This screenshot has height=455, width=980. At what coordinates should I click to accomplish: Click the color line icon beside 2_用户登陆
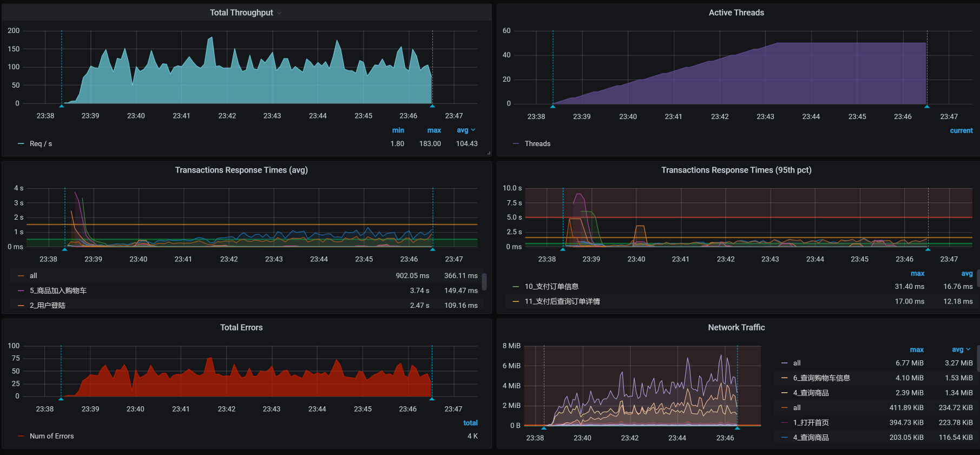coord(21,306)
